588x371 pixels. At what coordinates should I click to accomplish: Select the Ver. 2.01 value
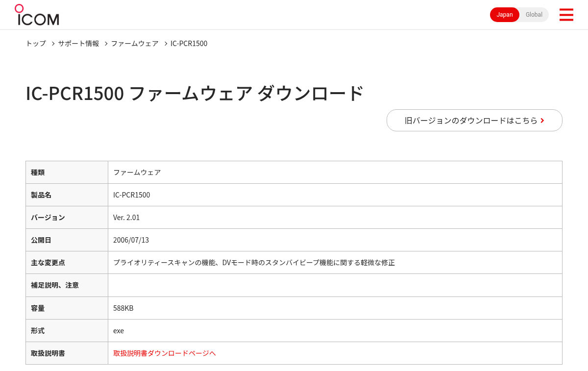[x=126, y=218]
